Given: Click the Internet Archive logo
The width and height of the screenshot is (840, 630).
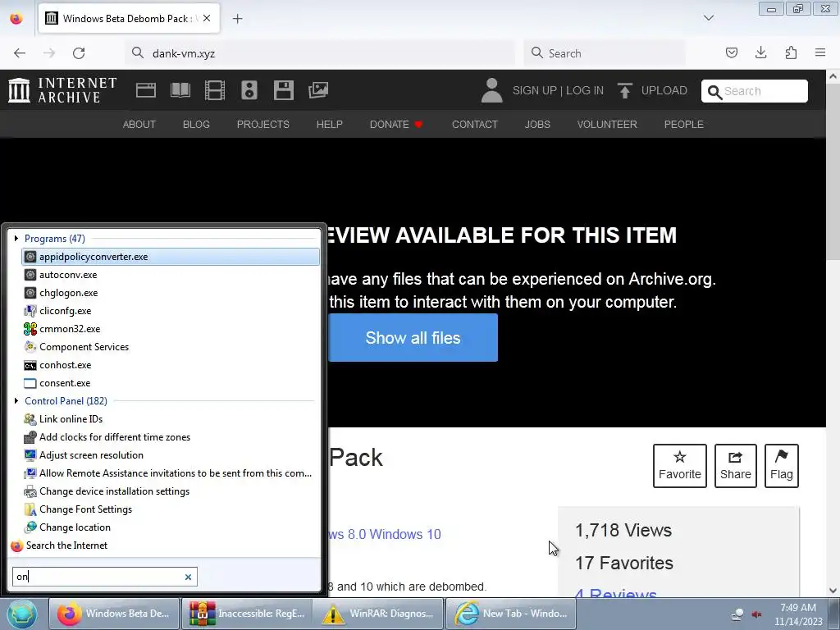Looking at the screenshot, I should pos(62,90).
